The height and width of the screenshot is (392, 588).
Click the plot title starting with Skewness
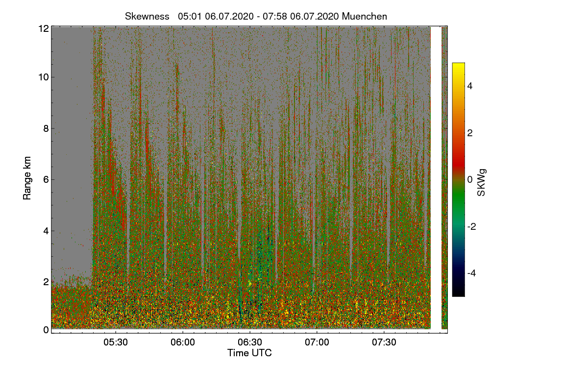click(256, 16)
